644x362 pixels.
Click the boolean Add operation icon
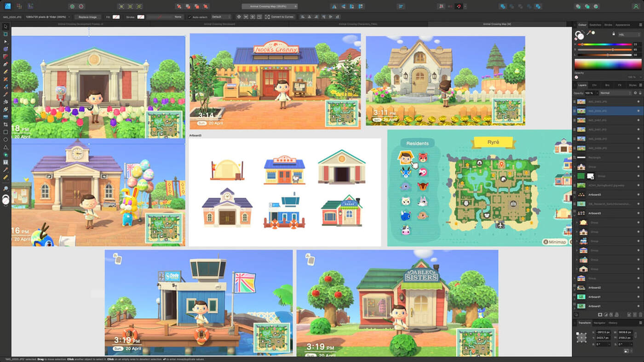(502, 6)
